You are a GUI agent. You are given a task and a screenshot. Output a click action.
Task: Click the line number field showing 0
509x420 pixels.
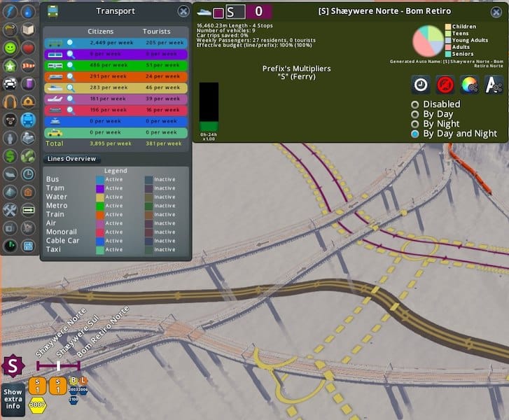(x=258, y=12)
